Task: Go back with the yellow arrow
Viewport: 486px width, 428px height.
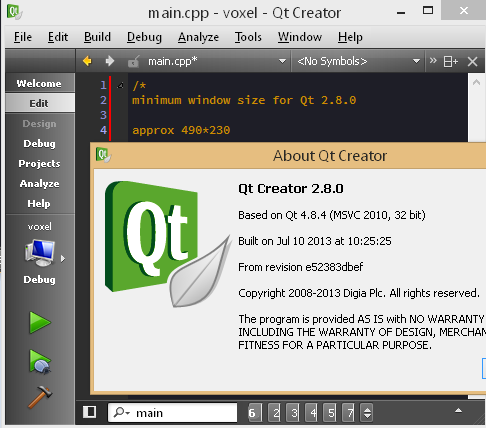Action: tap(87, 61)
